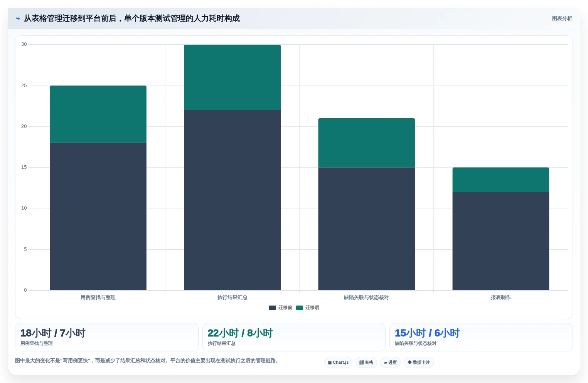Click dark bar segment for 报表制作

(500, 241)
